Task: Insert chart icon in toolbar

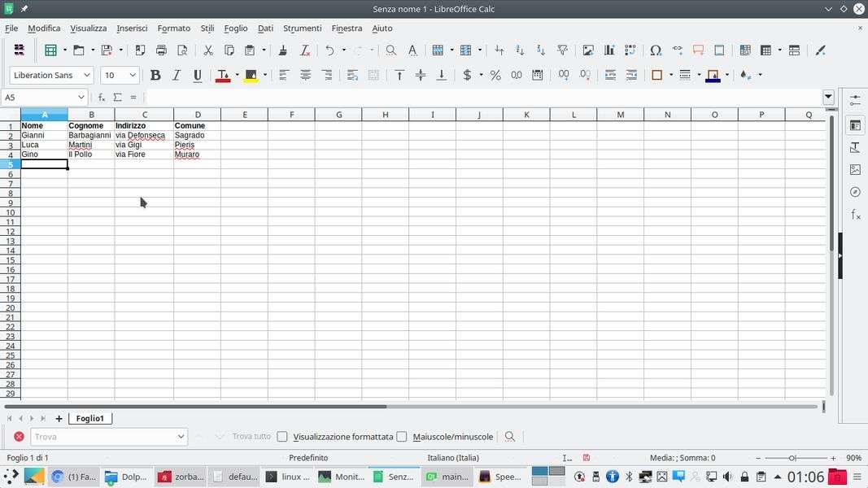Action: [x=609, y=50]
